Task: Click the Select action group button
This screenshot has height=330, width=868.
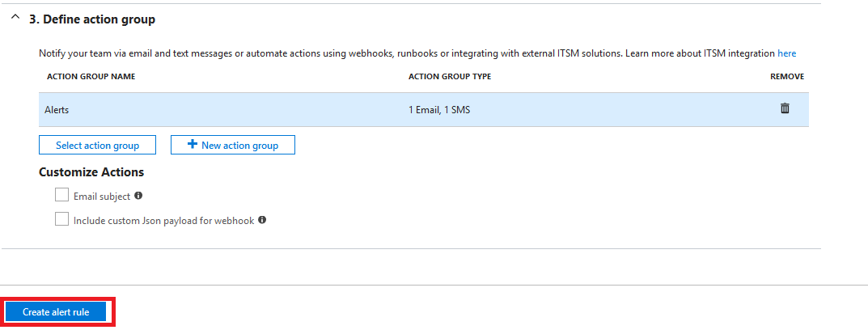Action: [97, 145]
